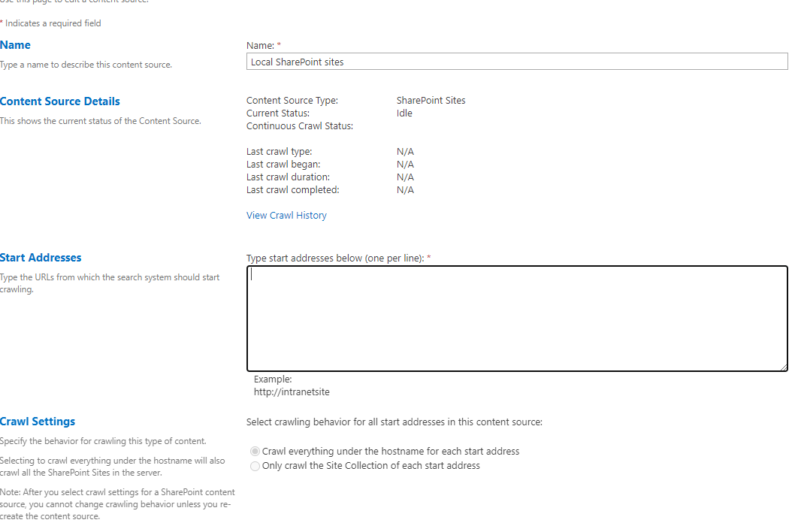Open the View Crawl History link
The width and height of the screenshot is (795, 532).
(286, 215)
